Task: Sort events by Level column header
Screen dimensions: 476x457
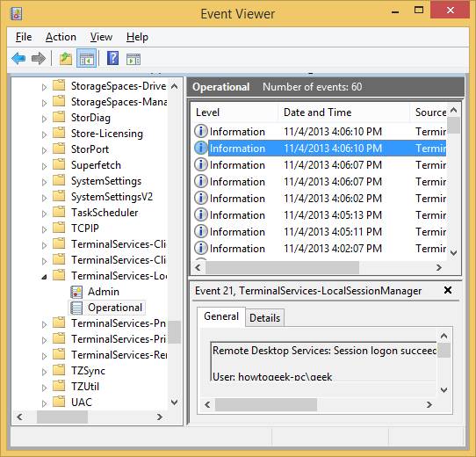Action: (235, 112)
